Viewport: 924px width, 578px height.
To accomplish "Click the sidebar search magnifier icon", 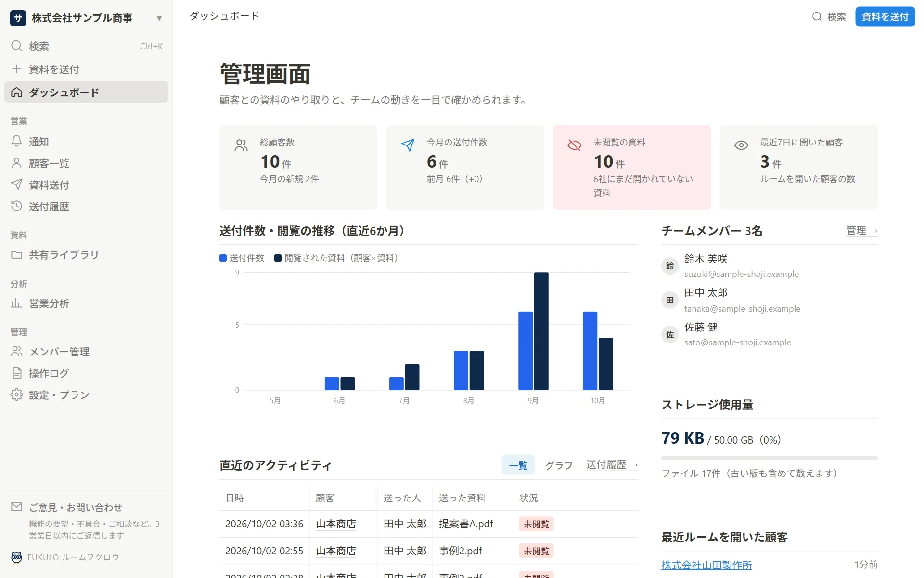I will point(17,46).
